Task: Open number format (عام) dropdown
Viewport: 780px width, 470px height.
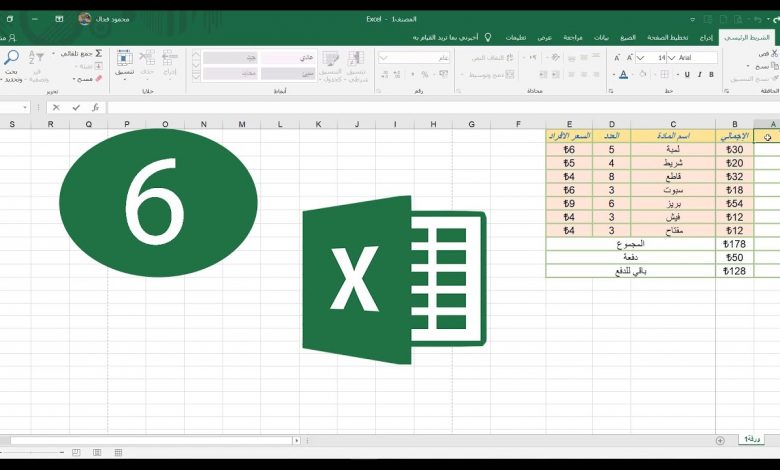Action: [x=383, y=58]
